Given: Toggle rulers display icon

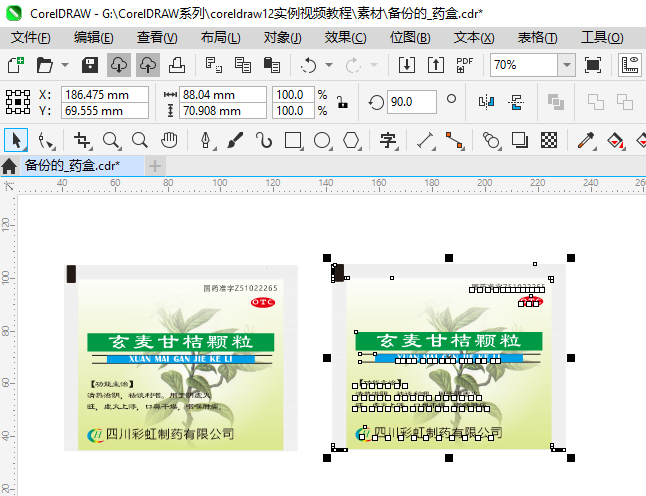Looking at the screenshot, I should click(630, 65).
